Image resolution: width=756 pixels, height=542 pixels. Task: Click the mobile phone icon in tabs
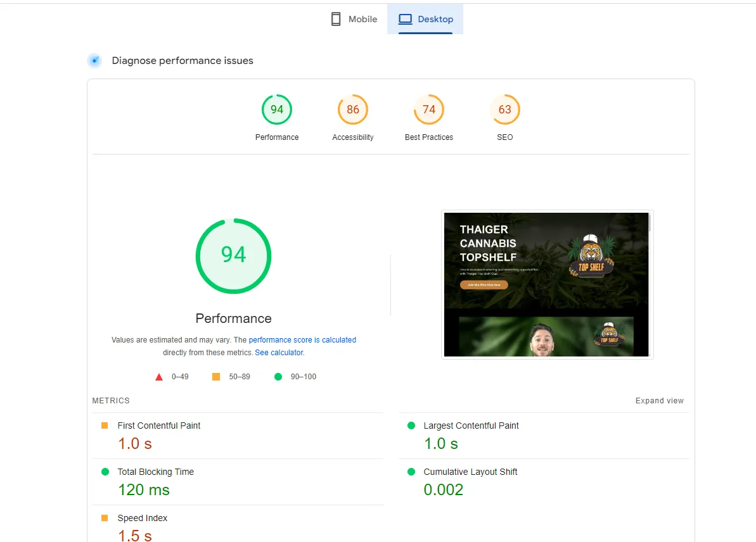pos(336,19)
